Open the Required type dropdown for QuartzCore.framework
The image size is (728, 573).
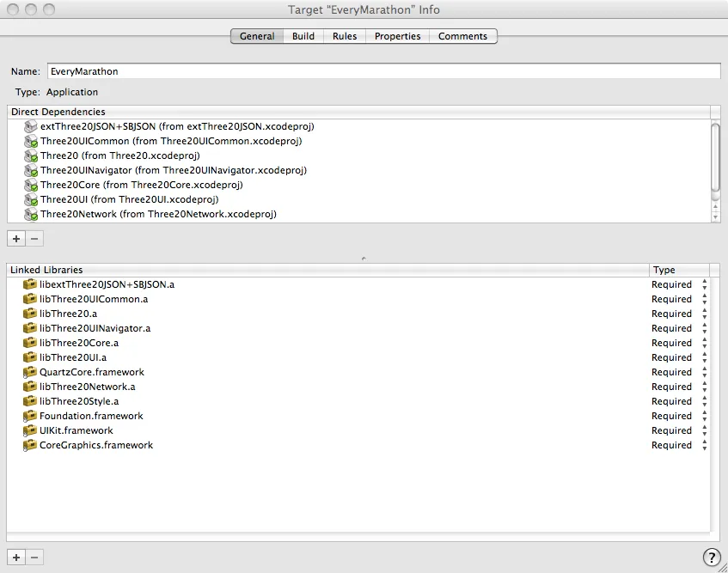[705, 372]
